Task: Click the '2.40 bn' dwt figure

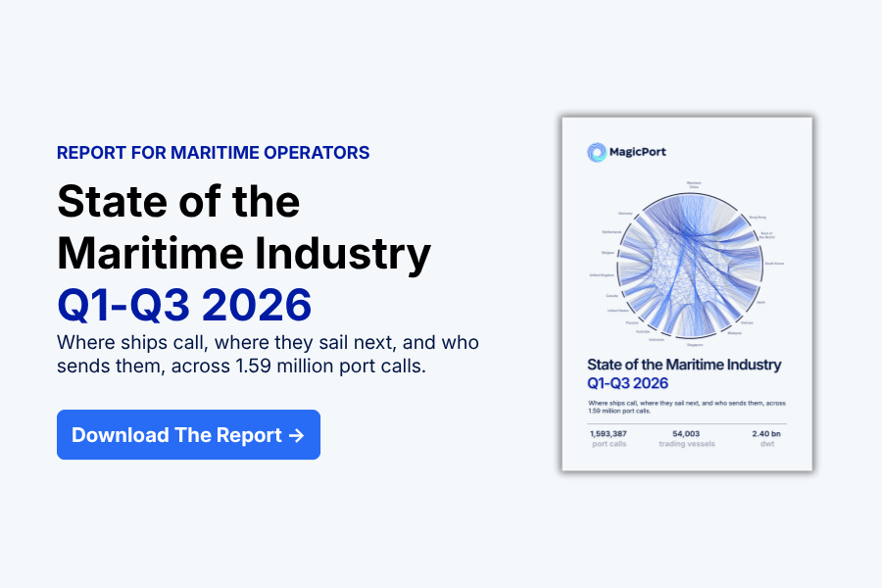Action: (766, 434)
